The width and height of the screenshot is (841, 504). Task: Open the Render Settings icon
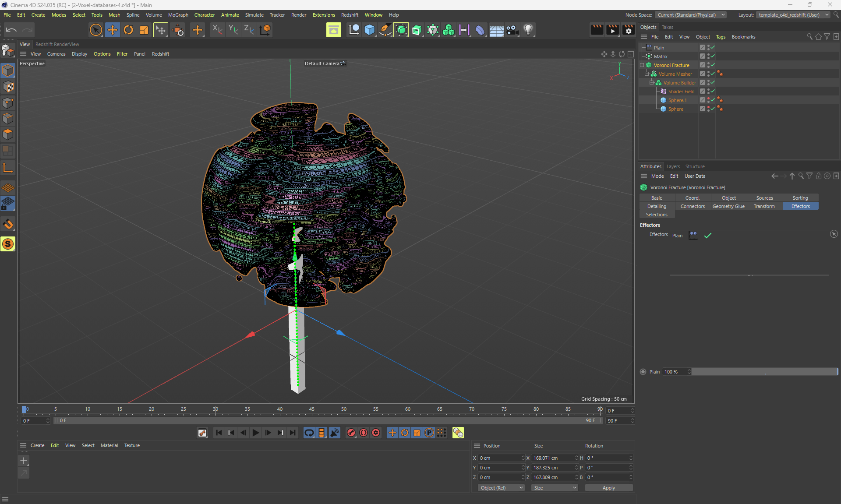[x=628, y=30]
